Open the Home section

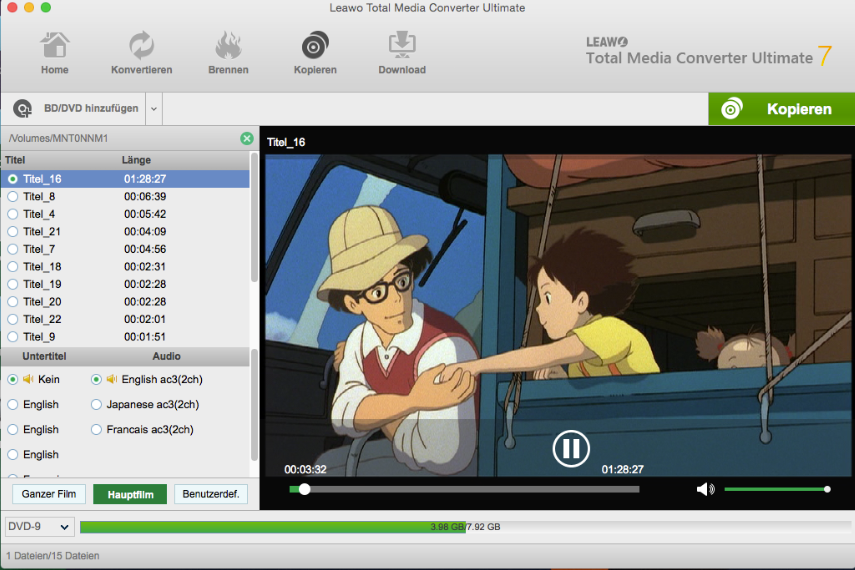(55, 53)
